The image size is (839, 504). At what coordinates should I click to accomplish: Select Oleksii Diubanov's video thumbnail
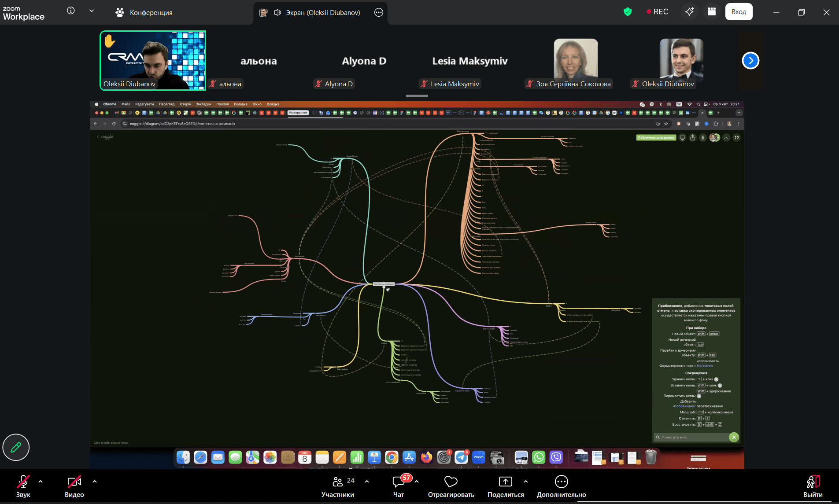tap(153, 60)
